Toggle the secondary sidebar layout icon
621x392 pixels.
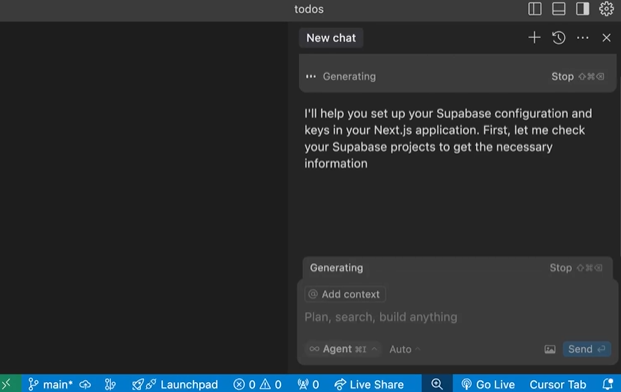(582, 9)
